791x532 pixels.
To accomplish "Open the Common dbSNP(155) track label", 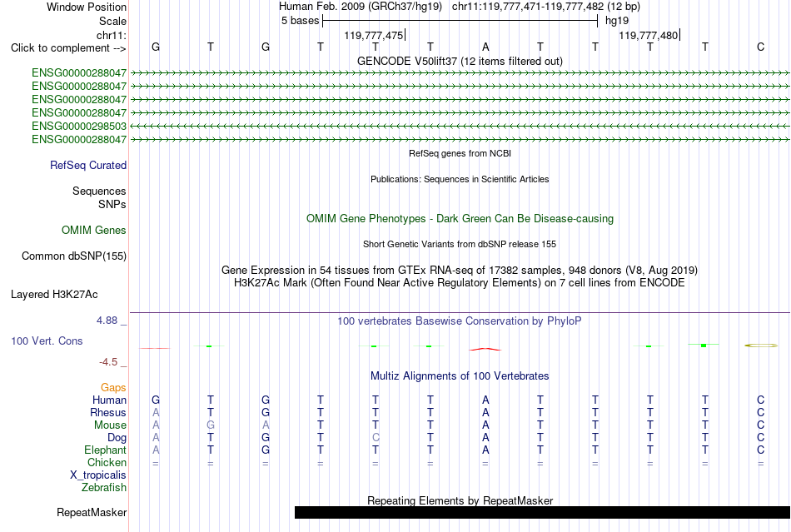I will (74, 256).
